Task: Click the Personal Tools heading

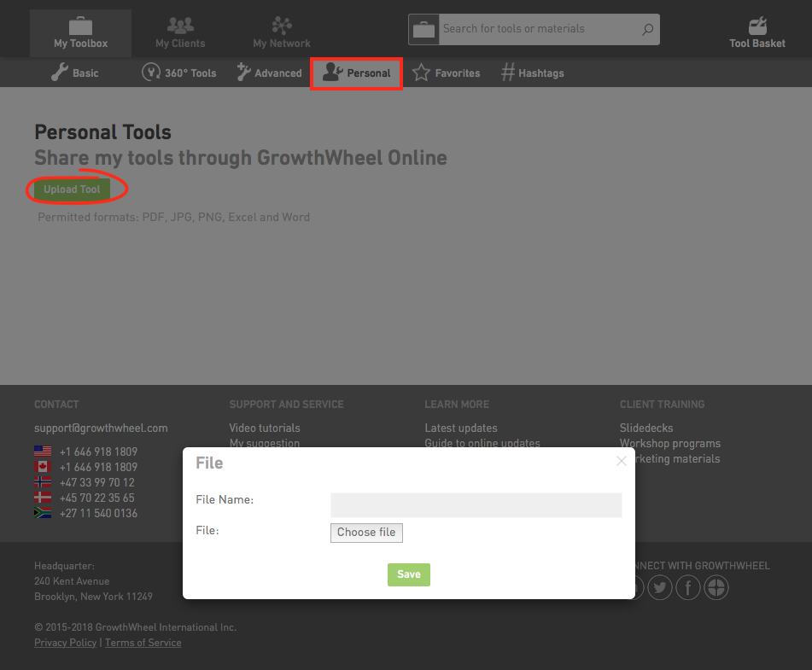Action: (102, 132)
